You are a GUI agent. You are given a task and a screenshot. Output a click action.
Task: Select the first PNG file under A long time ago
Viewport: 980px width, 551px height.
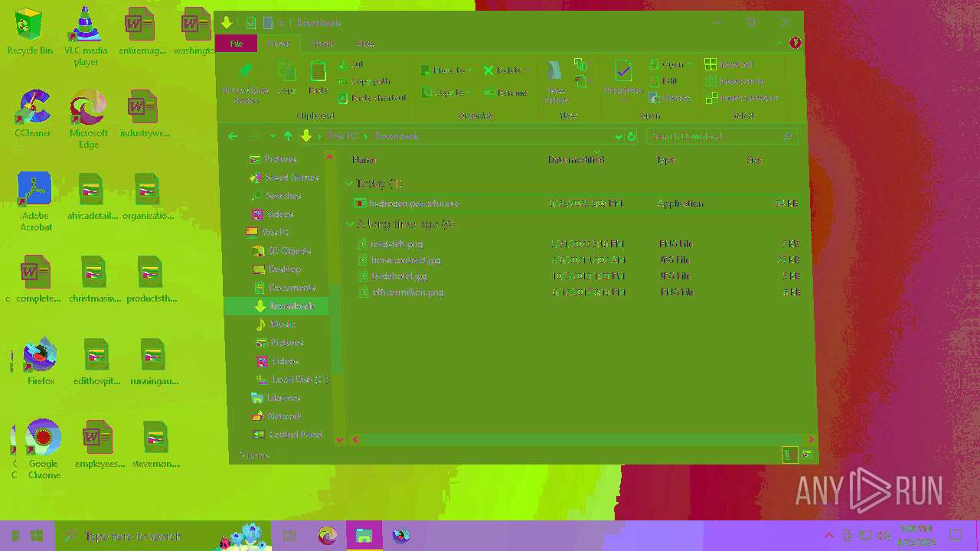[x=580, y=244]
